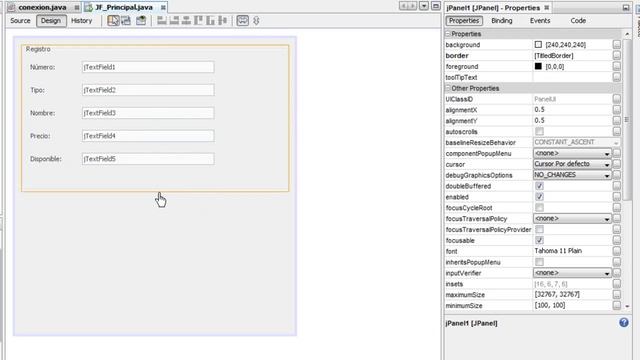The height and width of the screenshot is (360, 640).
Task: Toggle the autoscrolls checkbox
Action: pos(539,131)
